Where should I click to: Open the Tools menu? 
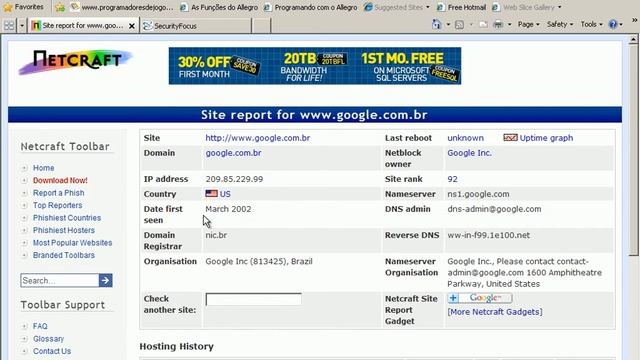(x=591, y=24)
